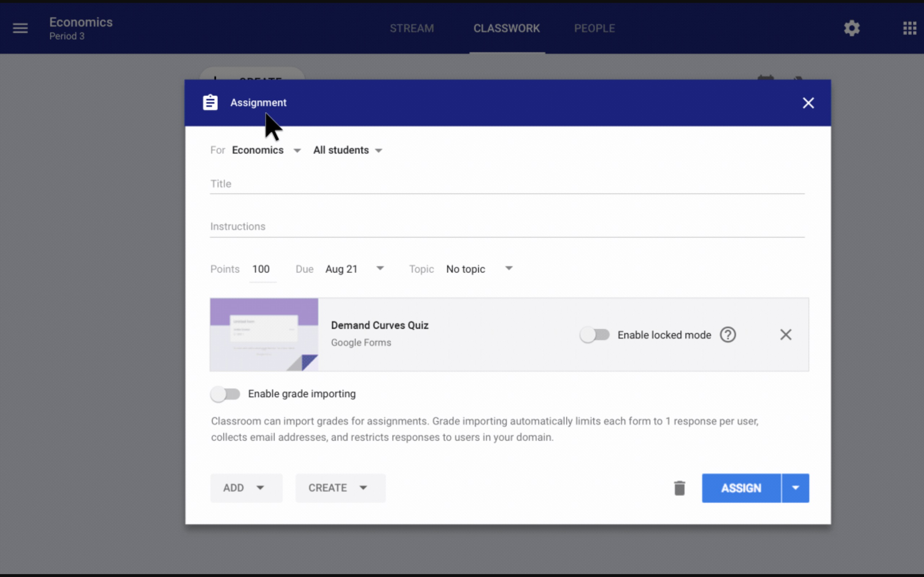Switch to the People tab
Screen dimensions: 924x577
594,28
